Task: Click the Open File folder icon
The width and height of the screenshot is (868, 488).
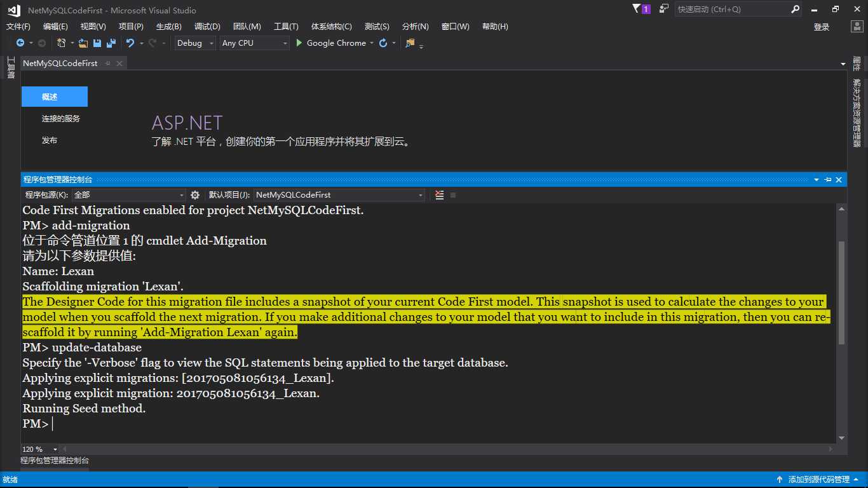Action: 83,43
